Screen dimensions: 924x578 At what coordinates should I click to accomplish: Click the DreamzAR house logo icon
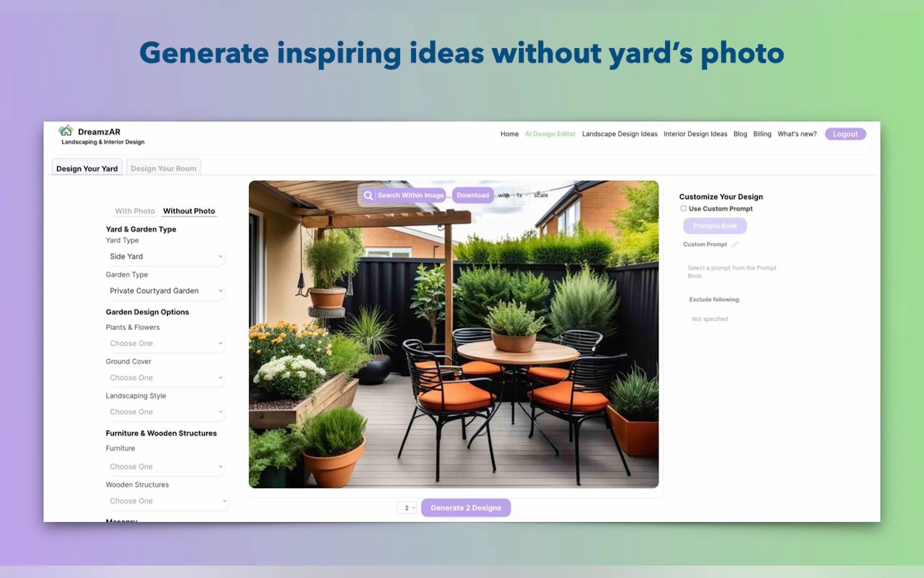[x=66, y=131]
